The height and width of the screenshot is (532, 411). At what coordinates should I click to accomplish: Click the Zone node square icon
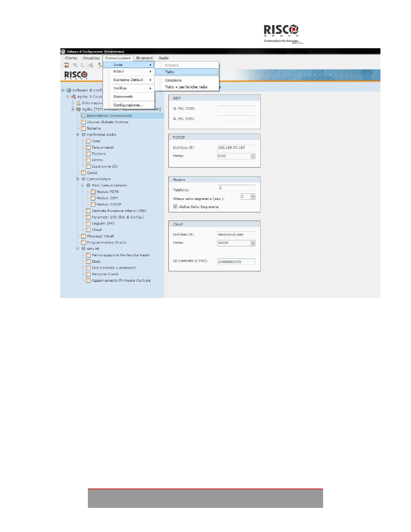coord(88,141)
